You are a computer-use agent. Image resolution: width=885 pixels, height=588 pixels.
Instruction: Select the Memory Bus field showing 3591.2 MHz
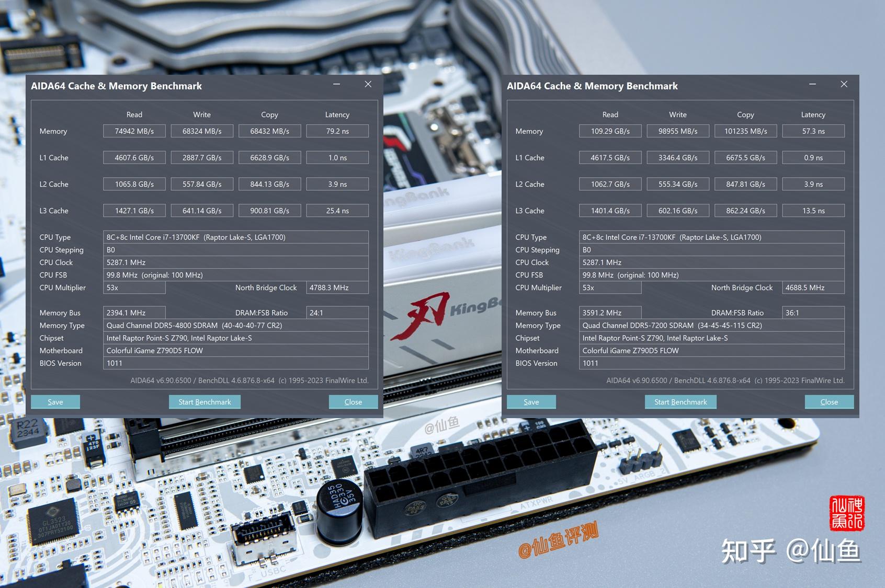[610, 312]
